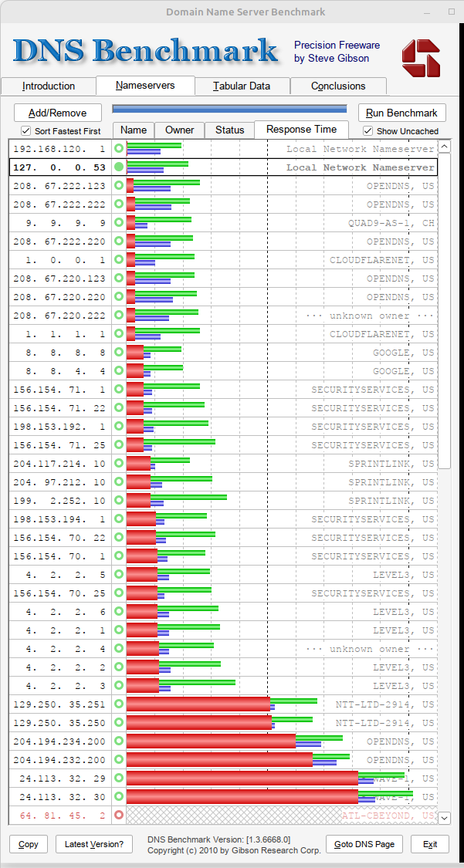Select the 208.67.222.222 nameserver row
This screenshot has height=868, width=464.
pos(223,204)
